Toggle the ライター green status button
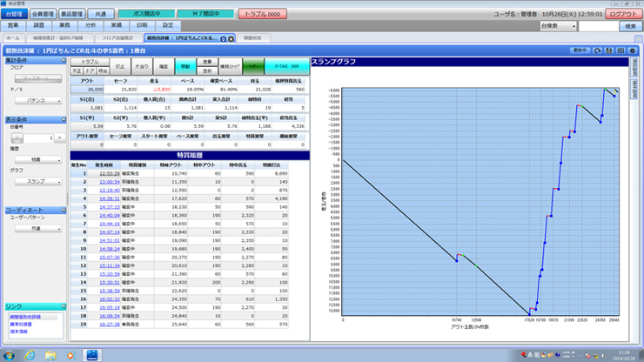The image size is (644, 362). click(253, 66)
